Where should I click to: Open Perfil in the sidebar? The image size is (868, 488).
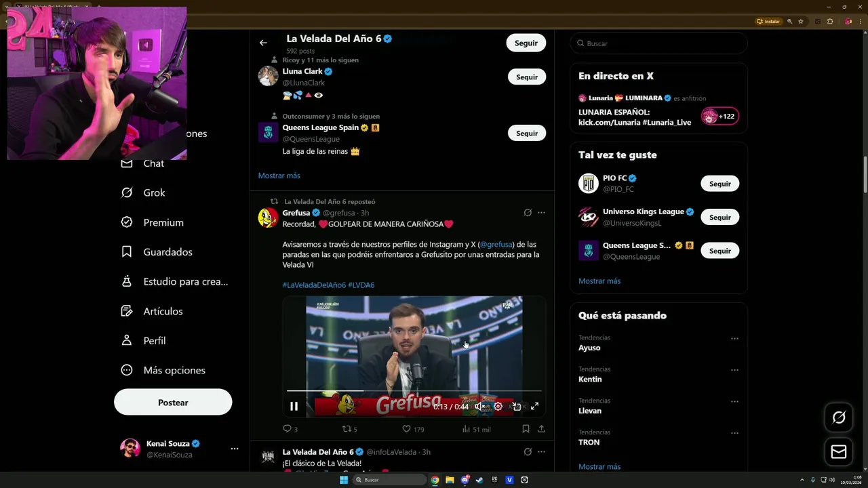(143, 340)
